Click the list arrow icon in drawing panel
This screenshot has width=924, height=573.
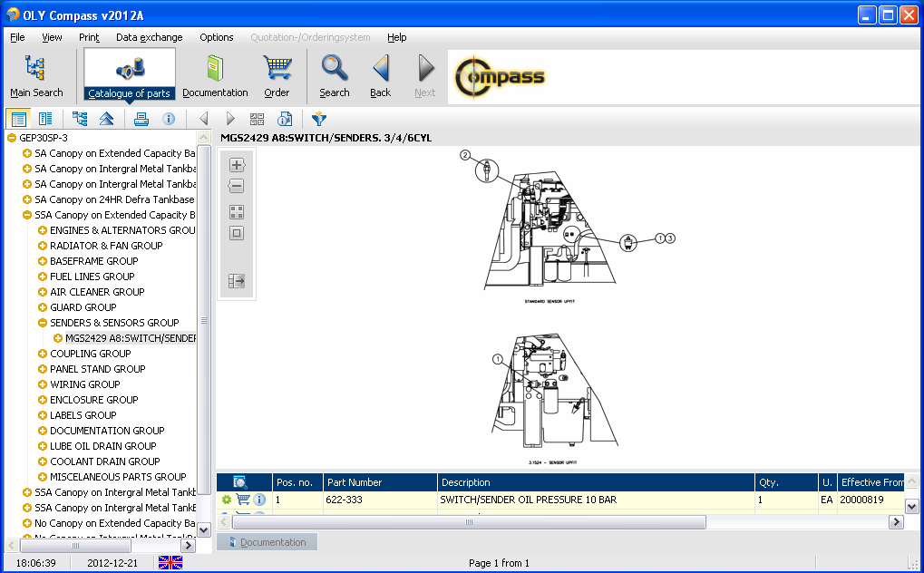pos(237,281)
